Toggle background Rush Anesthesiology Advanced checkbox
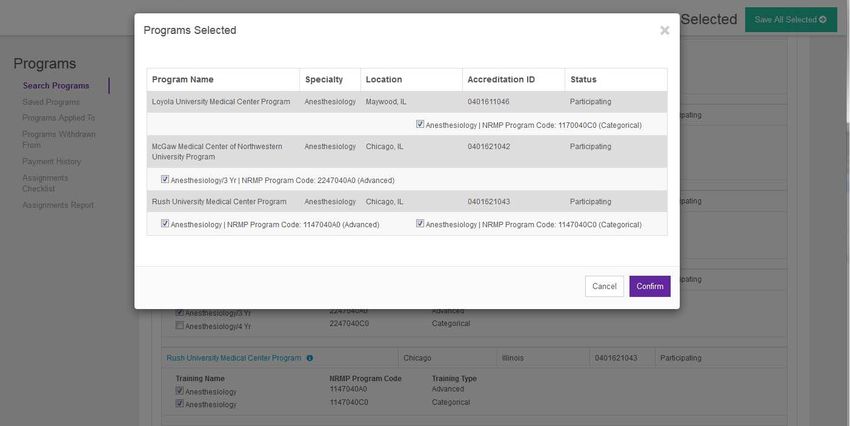850x426 pixels. (180, 391)
